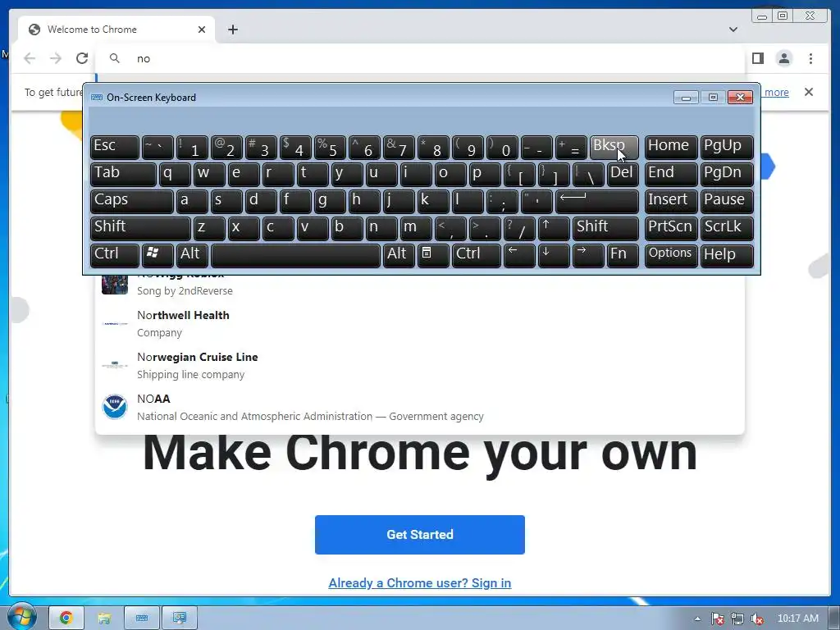840x630 pixels.
Task: Click the muted volume tray icon
Action: tap(757, 619)
